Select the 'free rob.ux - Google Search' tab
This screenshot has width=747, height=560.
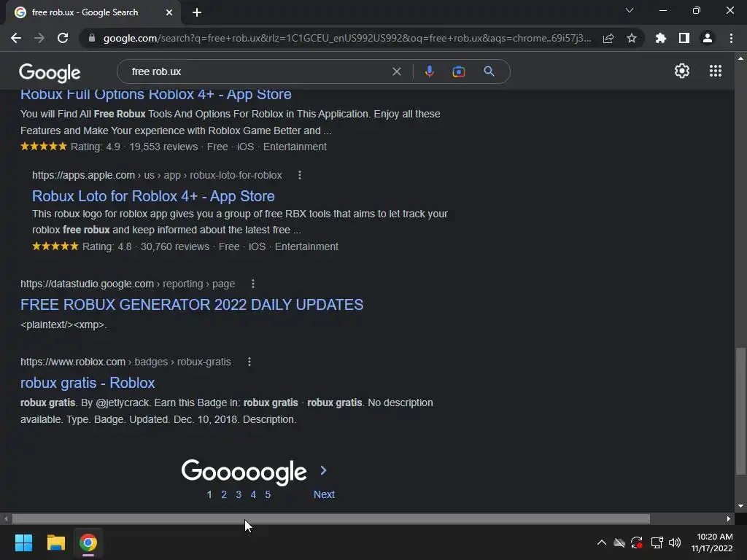coord(93,12)
